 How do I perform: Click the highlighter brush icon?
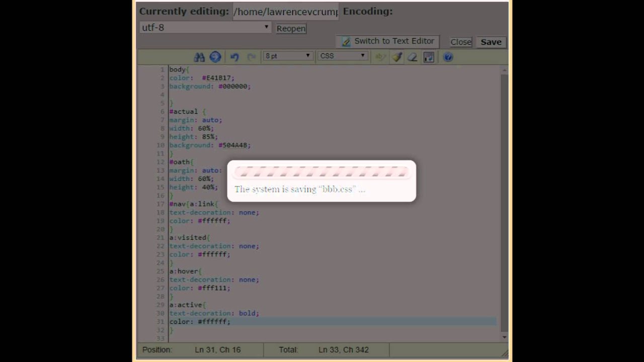point(397,57)
